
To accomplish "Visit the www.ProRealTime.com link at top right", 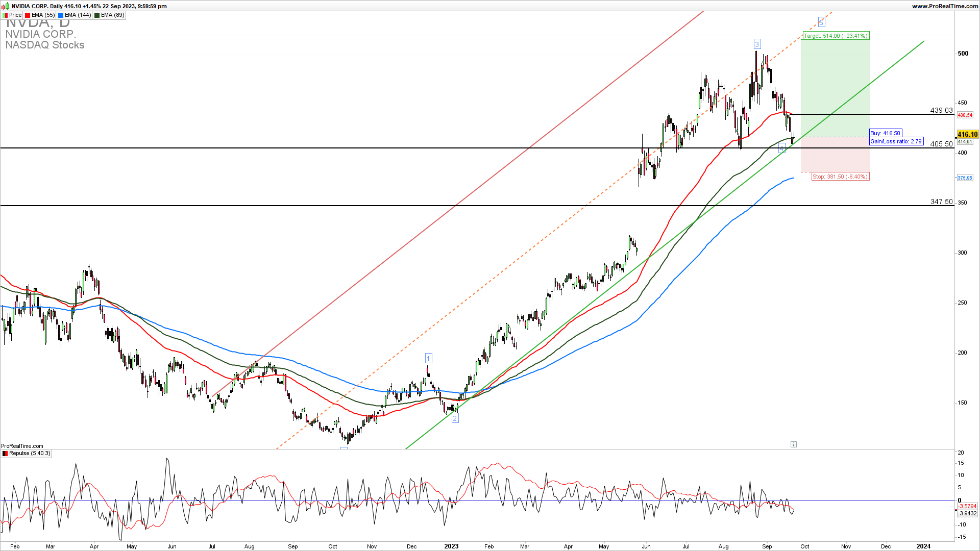I will click(945, 6).
